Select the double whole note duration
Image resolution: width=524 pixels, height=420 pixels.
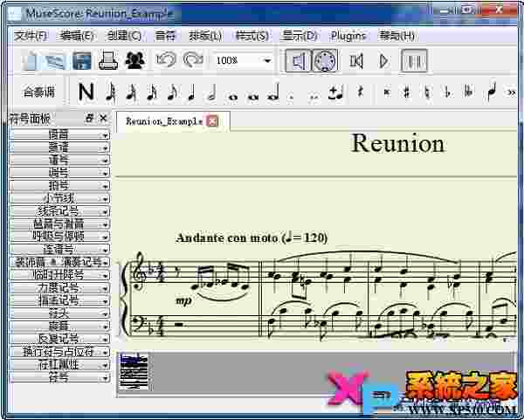coord(253,97)
